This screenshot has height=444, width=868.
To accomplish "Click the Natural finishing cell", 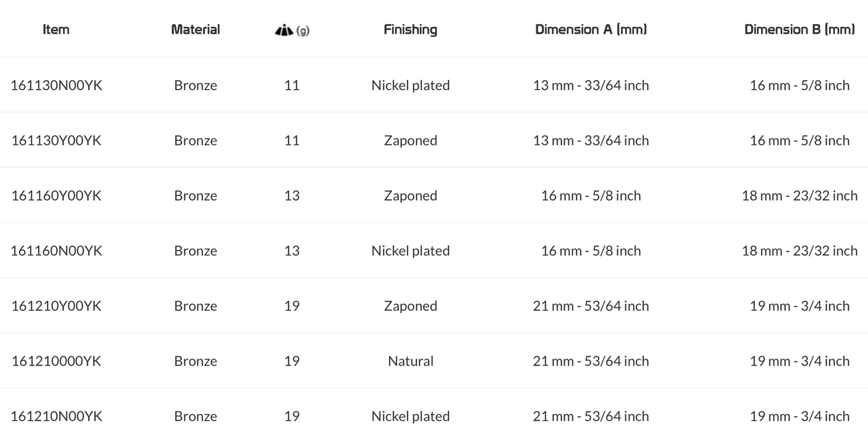I will tap(410, 362).
